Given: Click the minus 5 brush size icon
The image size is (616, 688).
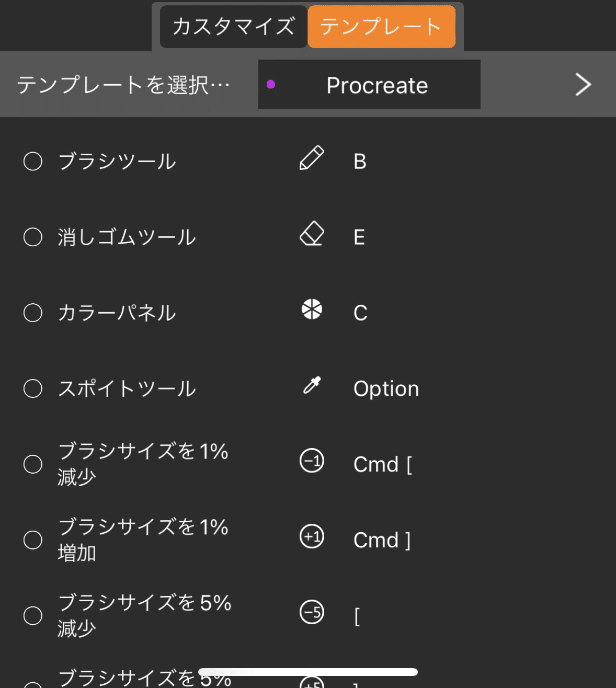Looking at the screenshot, I should click(312, 613).
